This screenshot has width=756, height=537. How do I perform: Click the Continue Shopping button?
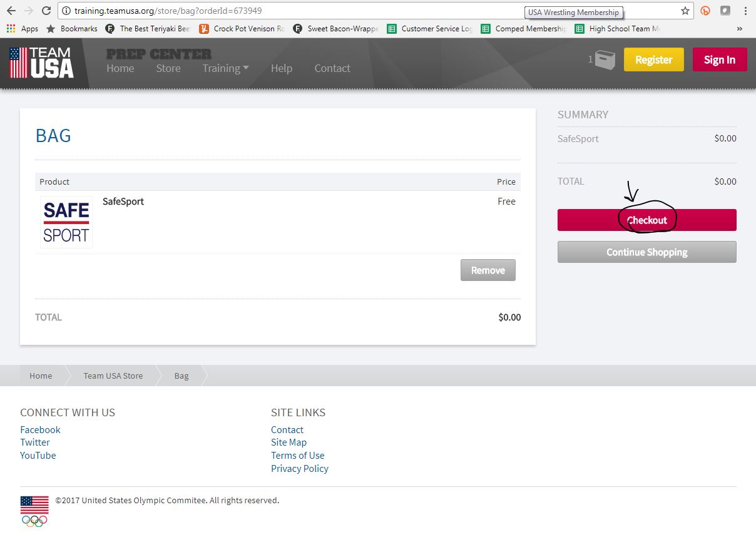(x=646, y=252)
